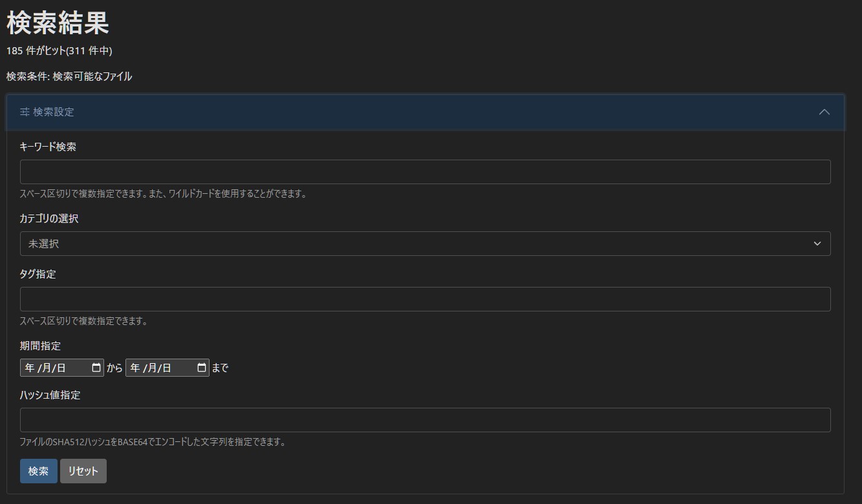Focus the キーワード検索 text field
Screen dimensions: 862x504
[x=425, y=172]
